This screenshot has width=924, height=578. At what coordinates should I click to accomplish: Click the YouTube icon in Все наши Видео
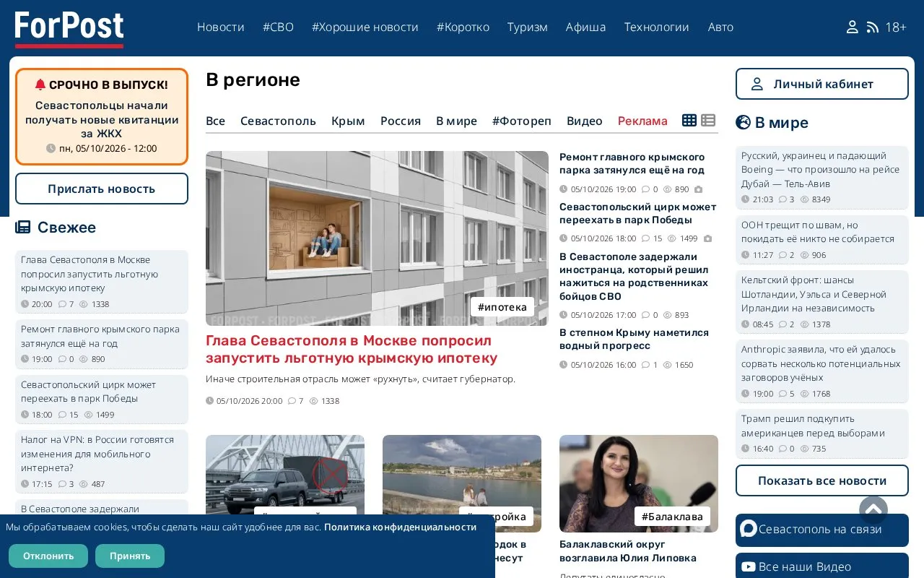pyautogui.click(x=749, y=567)
